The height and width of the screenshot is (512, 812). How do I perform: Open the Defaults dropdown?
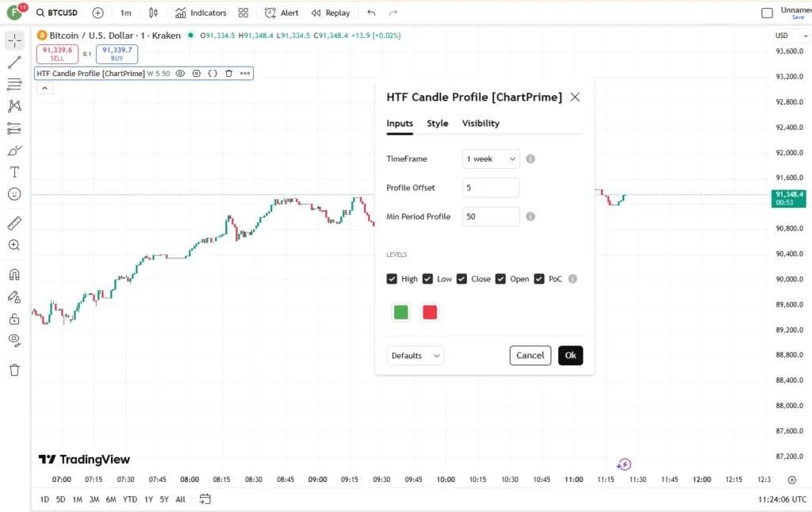[x=416, y=356]
